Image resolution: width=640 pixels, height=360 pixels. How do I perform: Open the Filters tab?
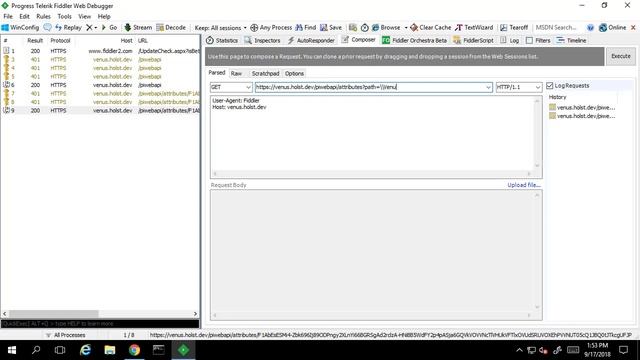tap(538, 40)
